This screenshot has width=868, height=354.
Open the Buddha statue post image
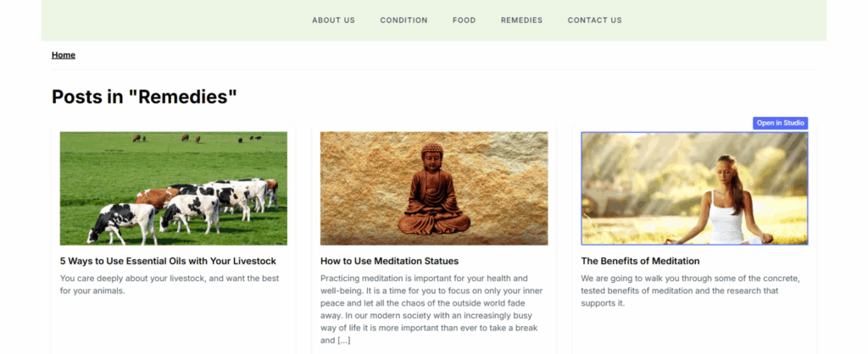click(x=434, y=188)
